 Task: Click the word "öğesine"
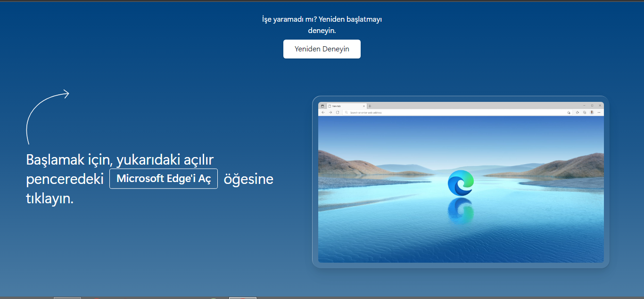tap(248, 179)
